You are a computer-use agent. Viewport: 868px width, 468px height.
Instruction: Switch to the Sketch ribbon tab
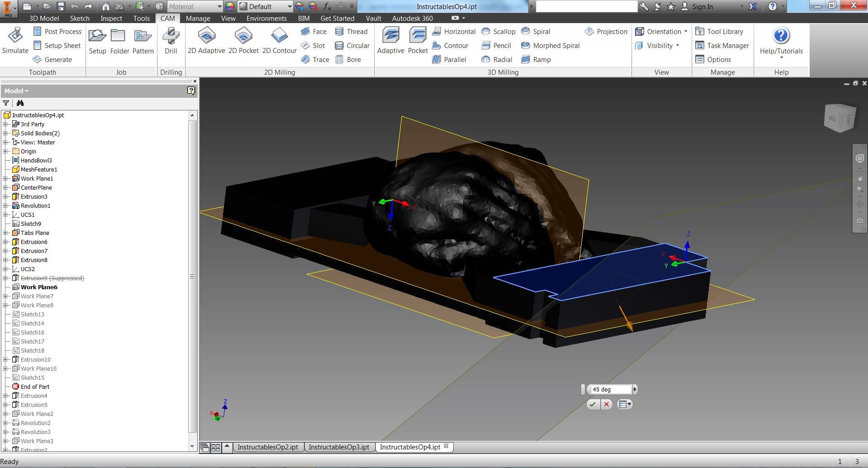[80, 19]
